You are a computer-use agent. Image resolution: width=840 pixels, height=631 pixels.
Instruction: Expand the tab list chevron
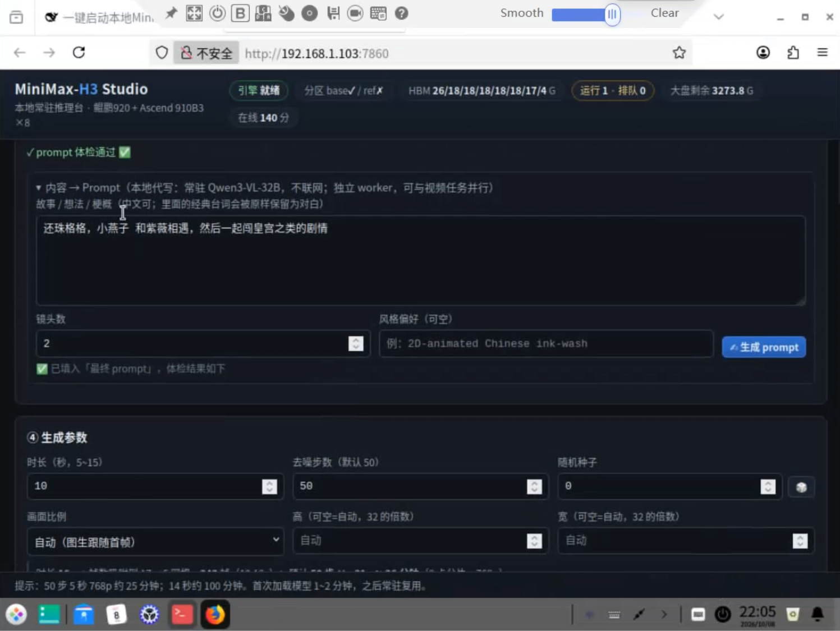(x=719, y=16)
